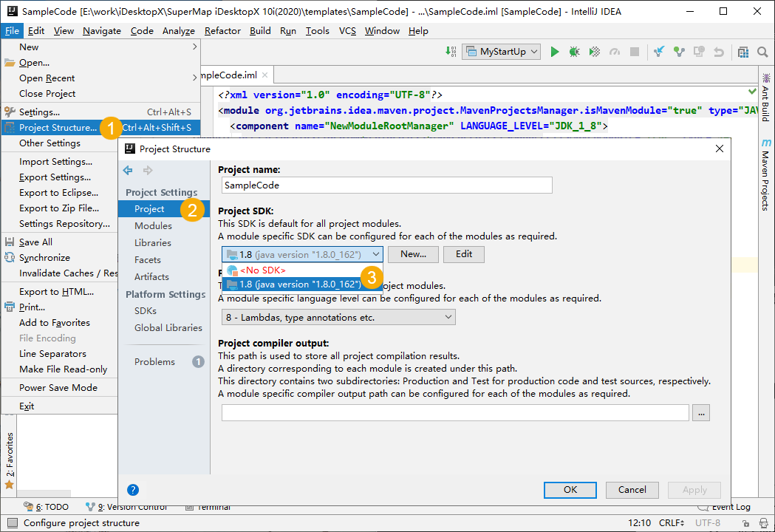Choose No SDK from the SDK list
Screen dimensions: 775x532
click(x=262, y=270)
